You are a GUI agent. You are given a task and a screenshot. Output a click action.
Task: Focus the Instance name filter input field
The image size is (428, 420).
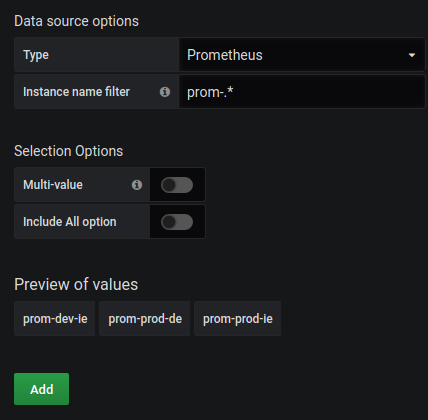coord(302,92)
